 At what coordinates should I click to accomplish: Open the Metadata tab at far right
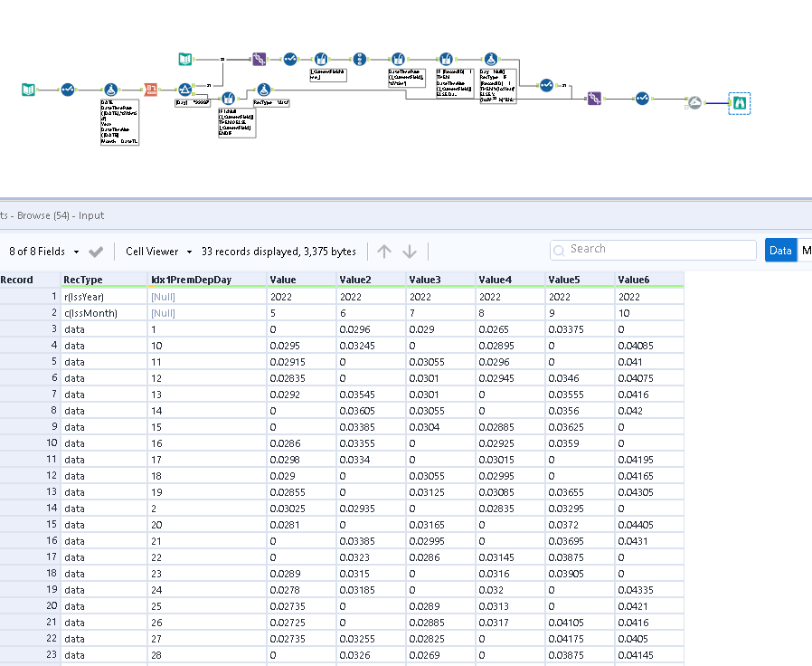[807, 249]
